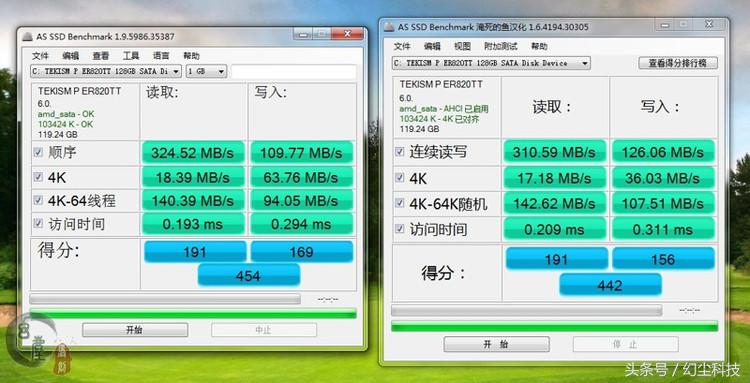Click write score 156
Image resolution: width=750 pixels, height=383 pixels.
tap(663, 259)
